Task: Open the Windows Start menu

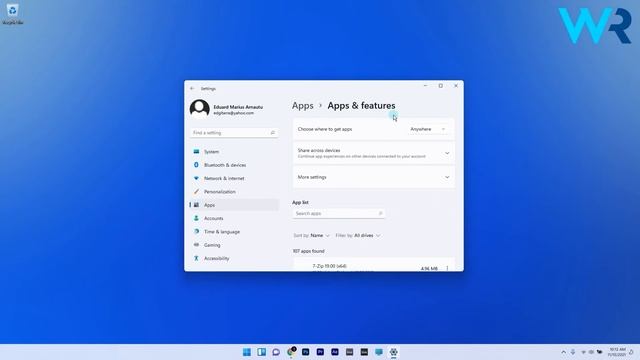Action: (247, 352)
